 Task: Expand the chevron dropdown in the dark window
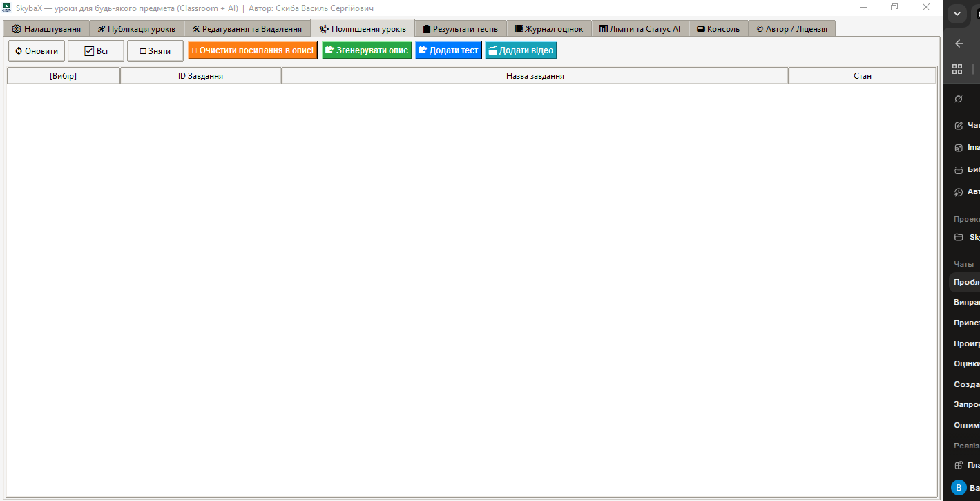point(957,13)
